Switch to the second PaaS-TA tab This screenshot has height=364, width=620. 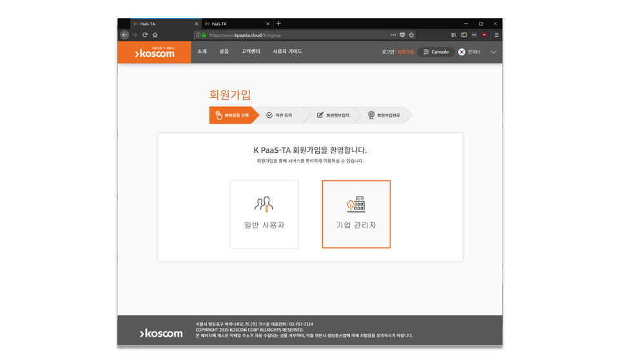pyautogui.click(x=235, y=24)
